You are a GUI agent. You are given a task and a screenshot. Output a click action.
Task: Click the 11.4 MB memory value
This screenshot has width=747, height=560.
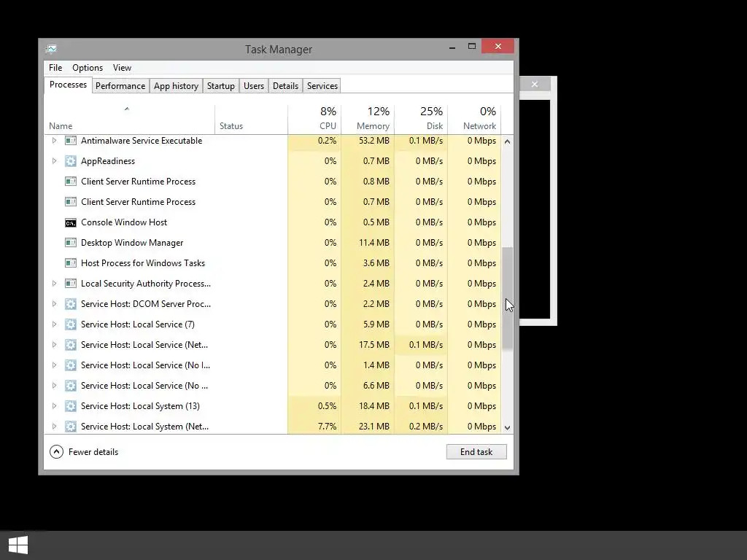click(x=374, y=243)
